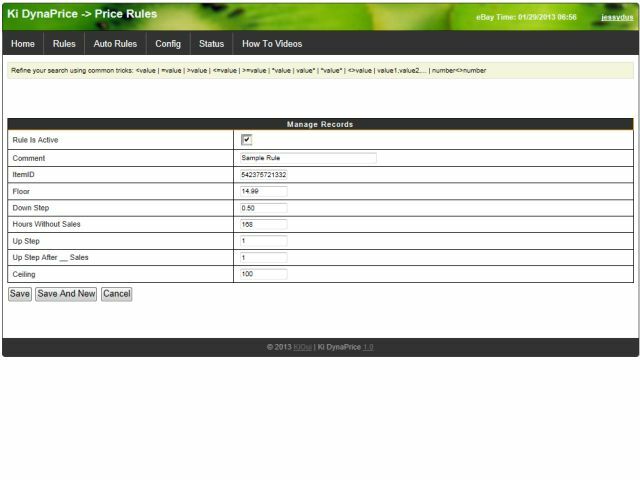Open How To Videos
Image resolution: width=640 pixels, height=480 pixels.
[272, 44]
